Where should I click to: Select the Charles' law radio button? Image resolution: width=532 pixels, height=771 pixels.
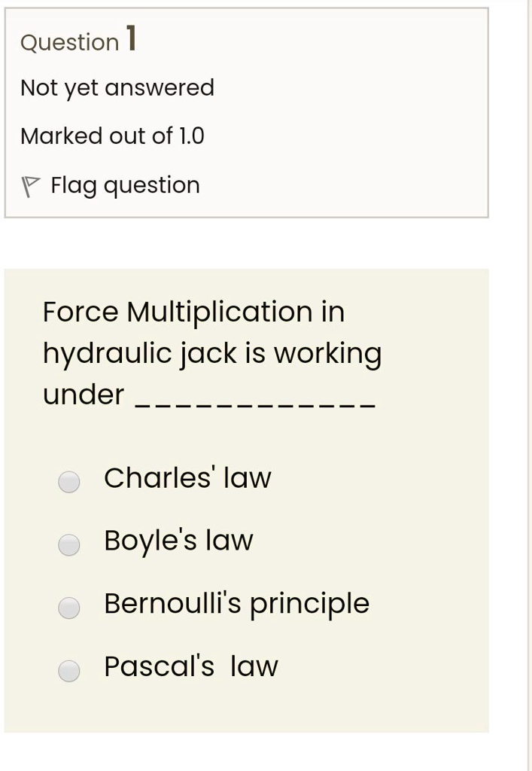68,480
